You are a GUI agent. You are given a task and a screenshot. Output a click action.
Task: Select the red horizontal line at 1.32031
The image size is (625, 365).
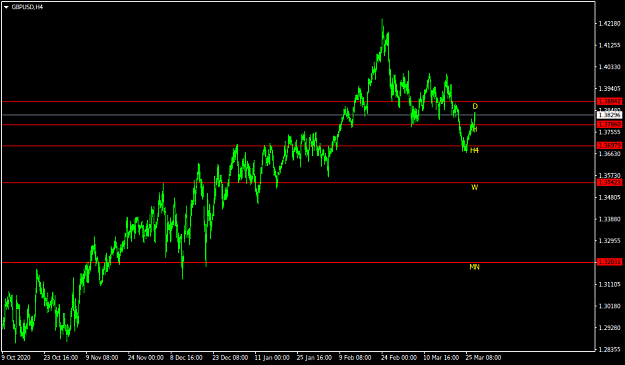coord(299,262)
